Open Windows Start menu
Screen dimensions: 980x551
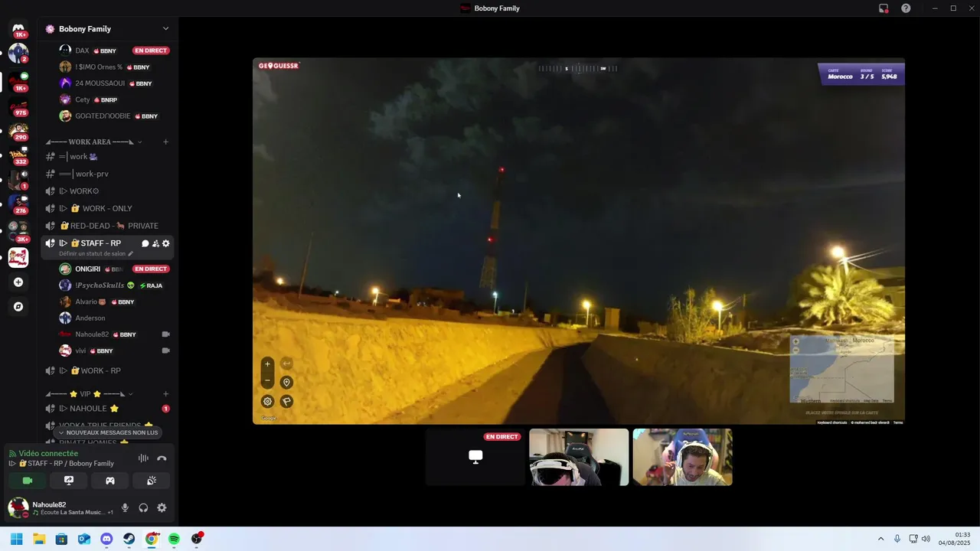[x=17, y=539]
